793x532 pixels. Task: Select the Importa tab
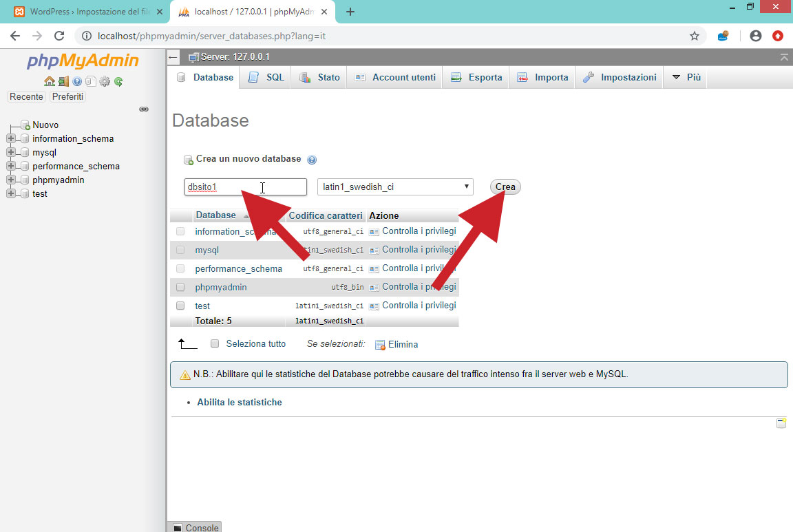(x=542, y=77)
